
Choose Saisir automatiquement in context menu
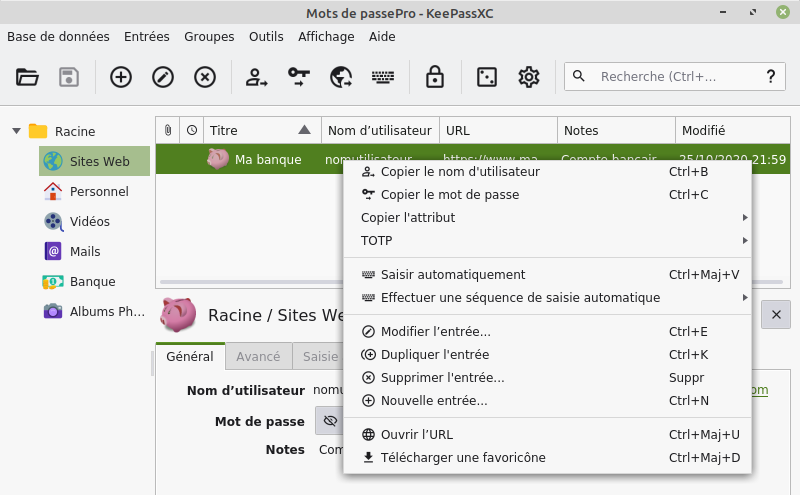[547, 275]
